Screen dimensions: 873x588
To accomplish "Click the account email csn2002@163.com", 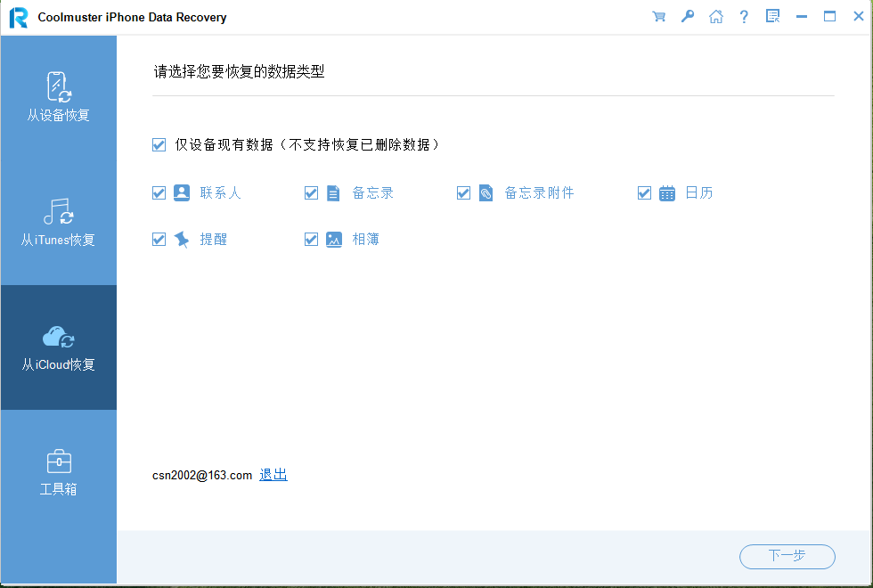I will click(x=202, y=475).
